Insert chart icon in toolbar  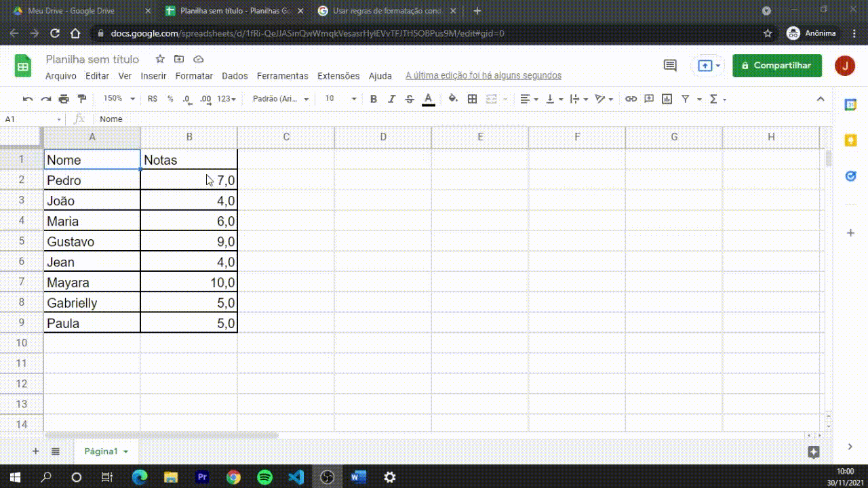click(x=667, y=99)
